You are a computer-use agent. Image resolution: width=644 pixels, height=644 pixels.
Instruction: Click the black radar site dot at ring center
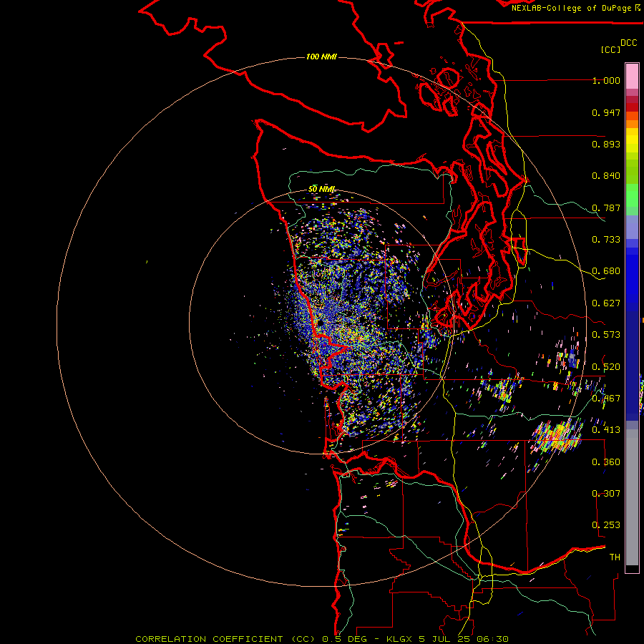(x=320, y=323)
